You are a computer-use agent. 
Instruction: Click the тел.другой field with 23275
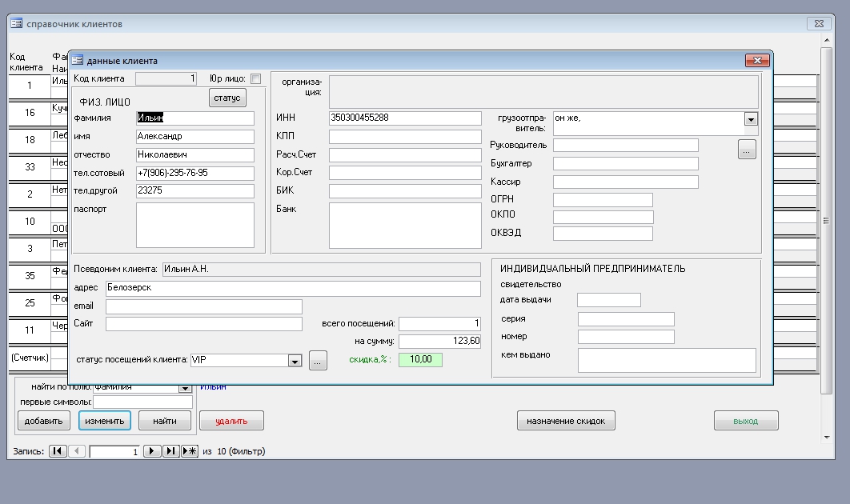click(x=195, y=190)
